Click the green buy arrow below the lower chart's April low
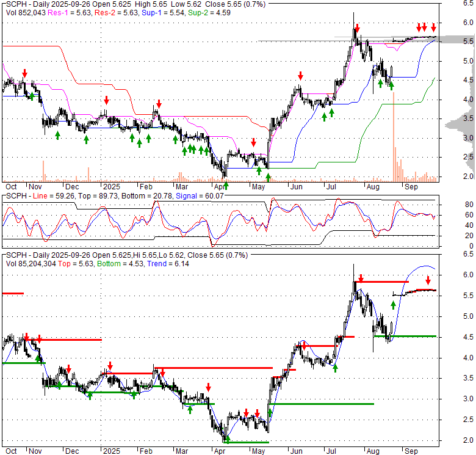 (x=228, y=439)
